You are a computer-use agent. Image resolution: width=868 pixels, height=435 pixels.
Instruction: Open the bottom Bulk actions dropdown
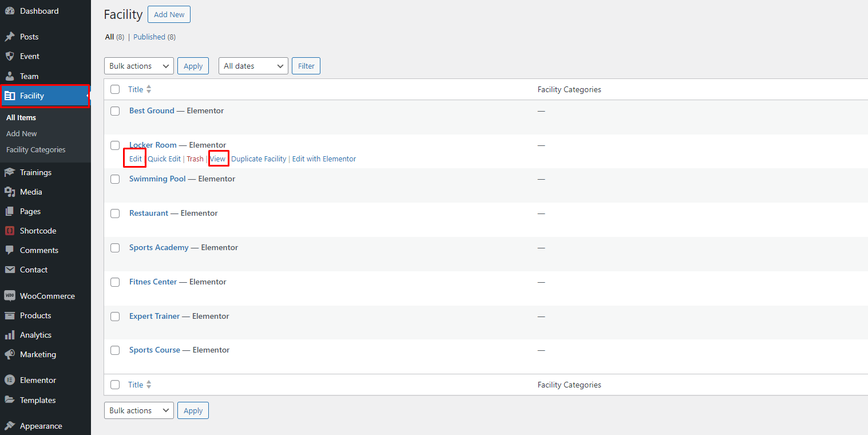tap(139, 410)
